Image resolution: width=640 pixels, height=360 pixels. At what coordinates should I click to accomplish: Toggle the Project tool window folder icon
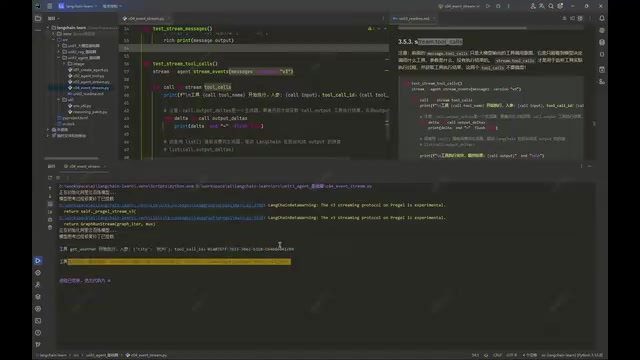pos(38,18)
